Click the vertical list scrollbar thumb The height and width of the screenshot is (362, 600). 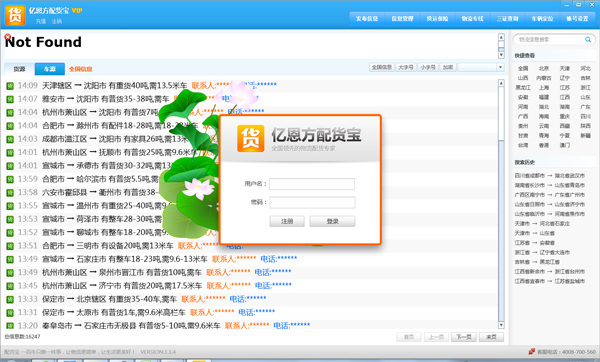pos(501,230)
